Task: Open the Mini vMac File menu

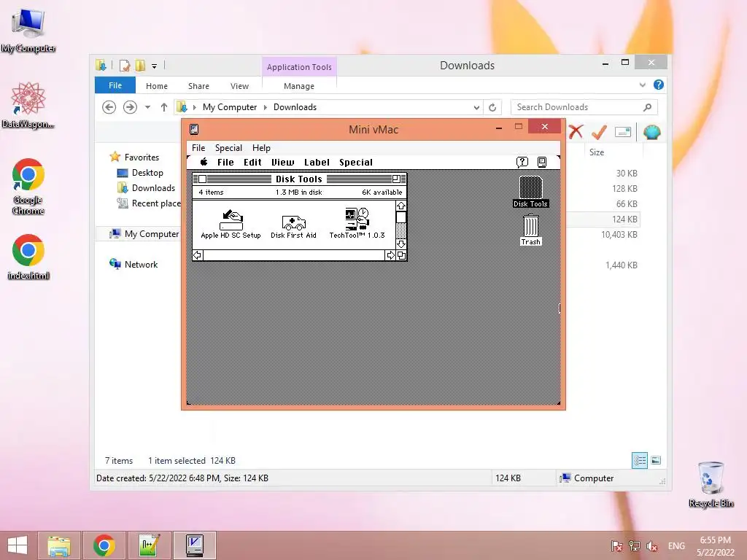Action: click(198, 147)
